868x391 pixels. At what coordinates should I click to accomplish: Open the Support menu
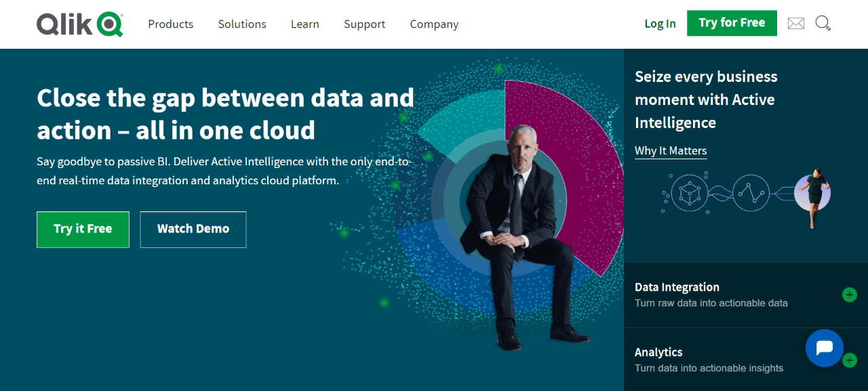364,24
